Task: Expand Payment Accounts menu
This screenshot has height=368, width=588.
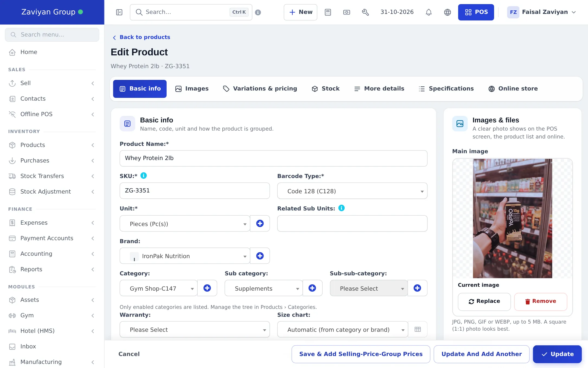Action: coord(52,238)
